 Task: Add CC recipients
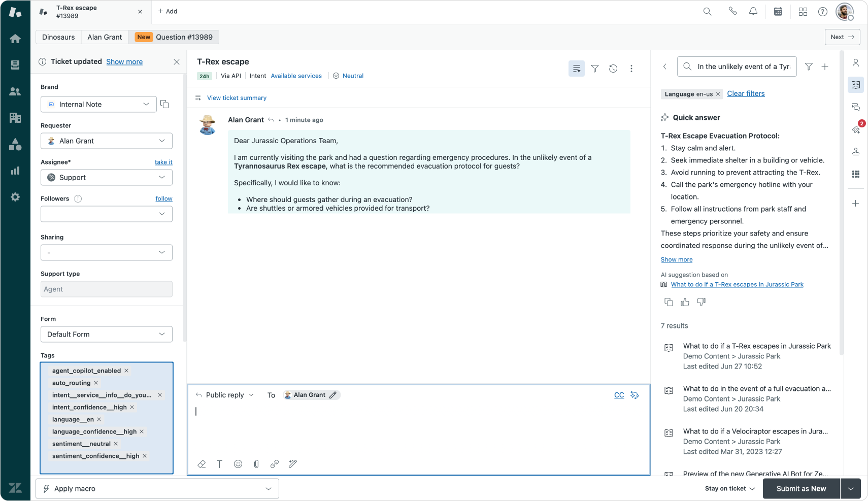pyautogui.click(x=619, y=395)
